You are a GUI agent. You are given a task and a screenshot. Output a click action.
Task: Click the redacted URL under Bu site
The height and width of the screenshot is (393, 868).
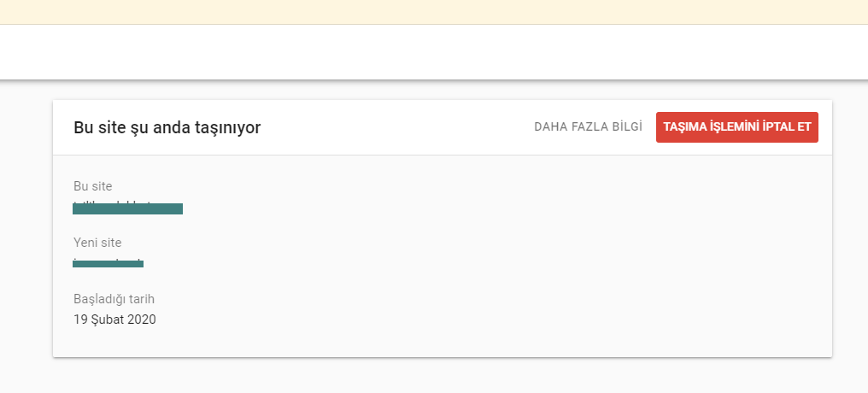[128, 208]
